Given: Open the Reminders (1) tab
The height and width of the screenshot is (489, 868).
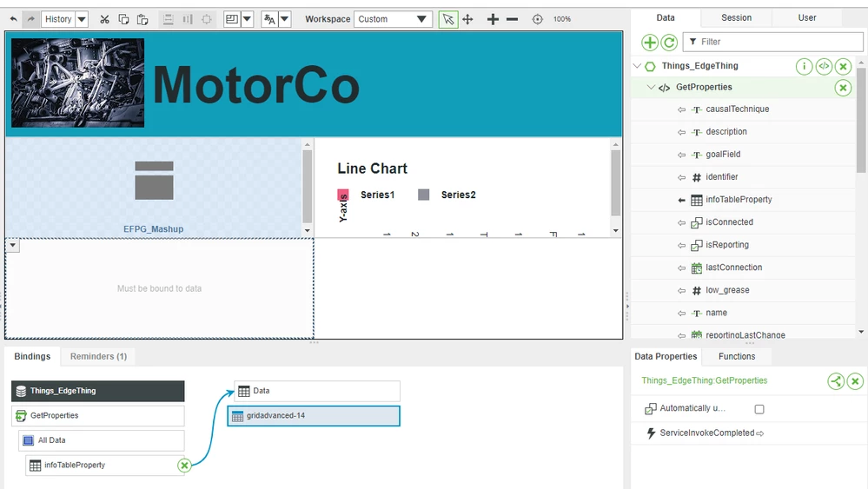Looking at the screenshot, I should pyautogui.click(x=98, y=357).
